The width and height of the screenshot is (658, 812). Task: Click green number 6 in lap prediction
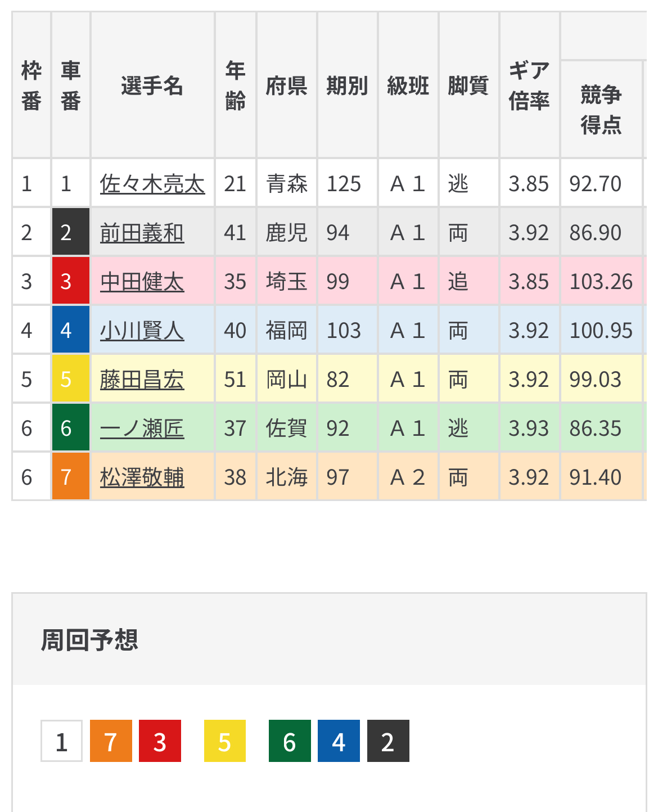(290, 741)
